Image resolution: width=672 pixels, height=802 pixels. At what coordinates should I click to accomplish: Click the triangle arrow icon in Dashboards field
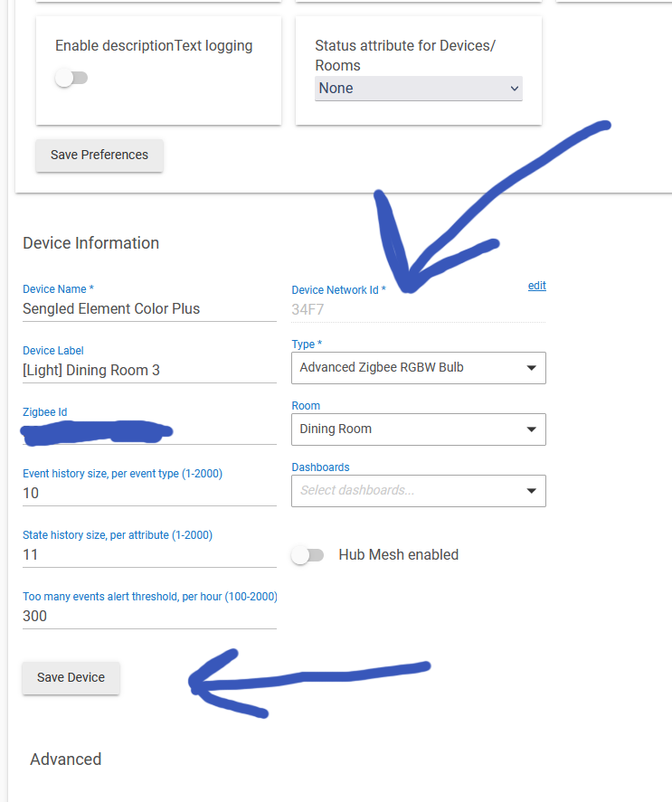530,491
